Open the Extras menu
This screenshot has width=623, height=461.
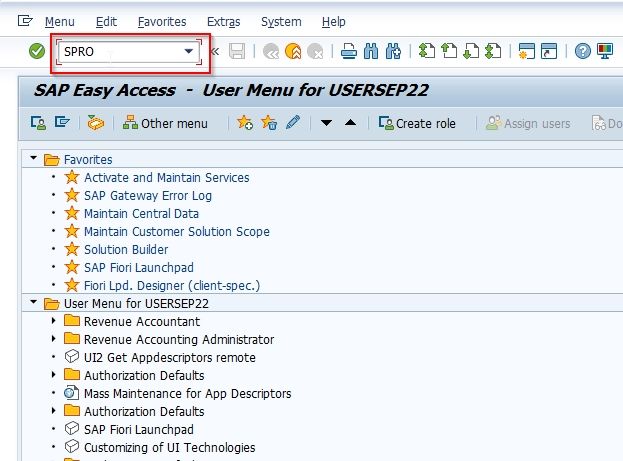[224, 22]
